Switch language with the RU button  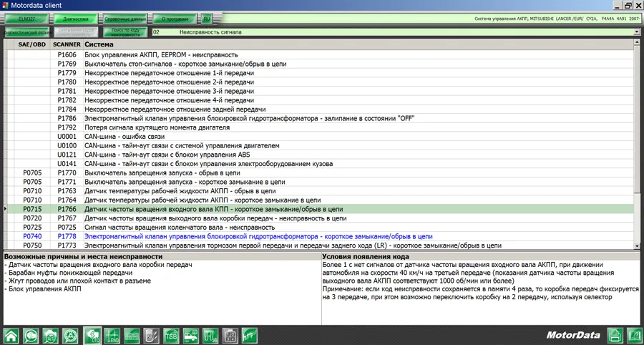coord(206,19)
